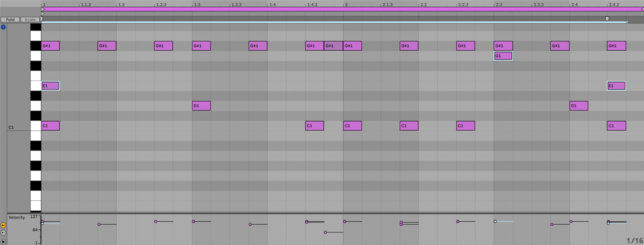Adjust velocity marker at 2.4
This screenshot has height=245, width=644.
point(571,222)
